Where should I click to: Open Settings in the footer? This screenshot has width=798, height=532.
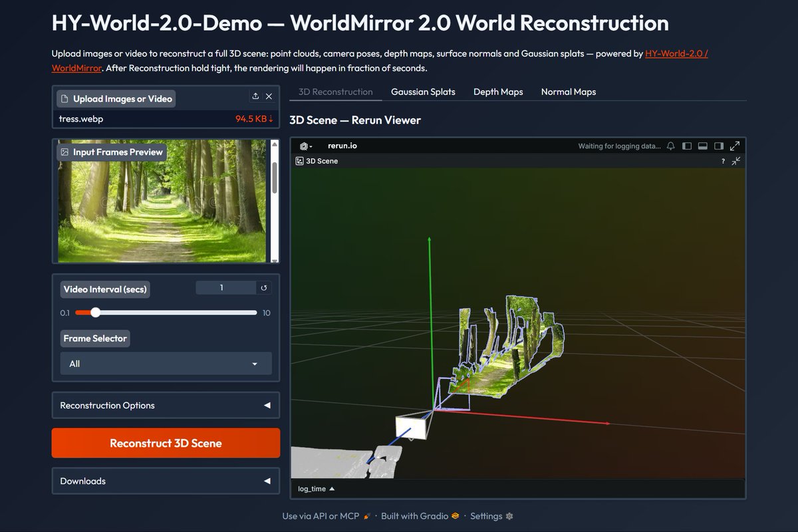point(491,516)
